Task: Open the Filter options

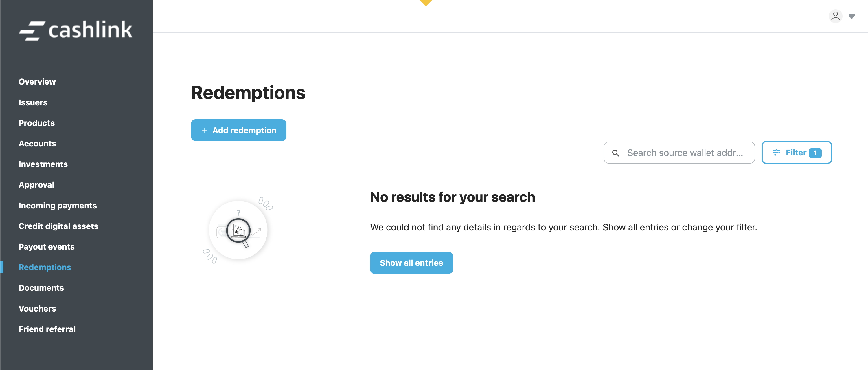Action: [x=796, y=153]
